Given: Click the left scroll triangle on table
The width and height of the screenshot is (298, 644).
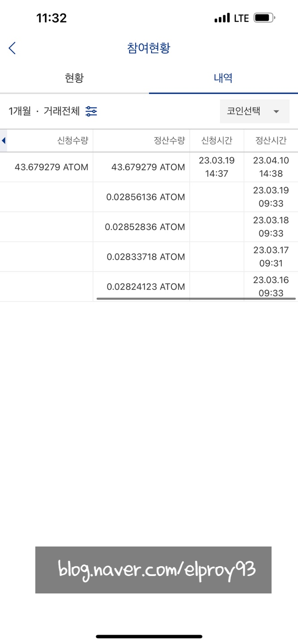Looking at the screenshot, I should point(4,141).
